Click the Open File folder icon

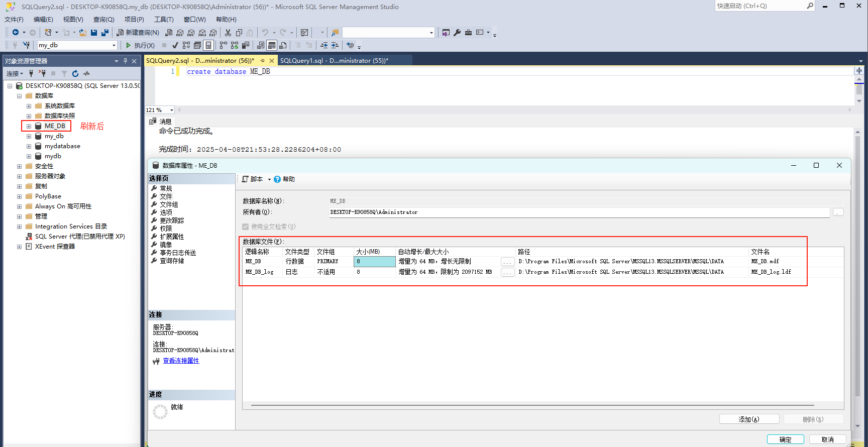[83, 32]
